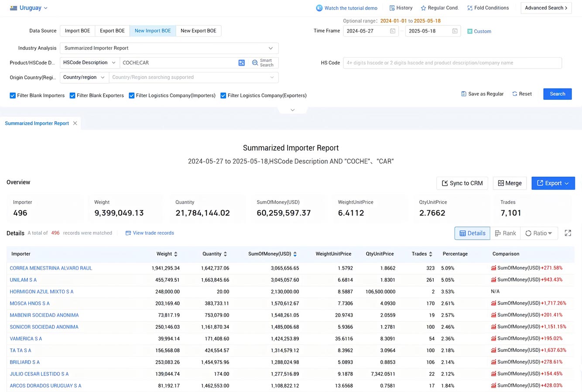This screenshot has width=582, height=392.
Task: Select the New Export BOE data source
Action: 199,31
